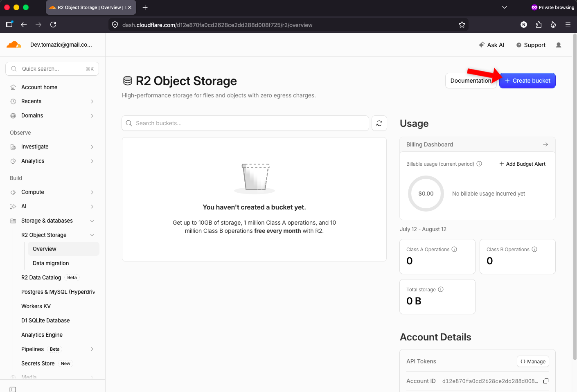Image resolution: width=577 pixels, height=392 pixels.
Task: Click the $0.00 usage gauge
Action: tap(426, 194)
